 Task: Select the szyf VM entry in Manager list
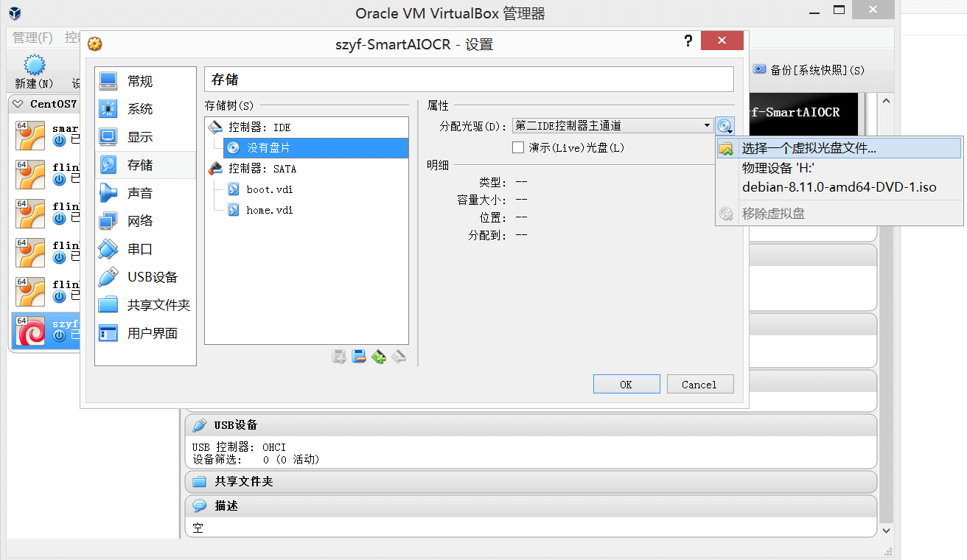[46, 330]
